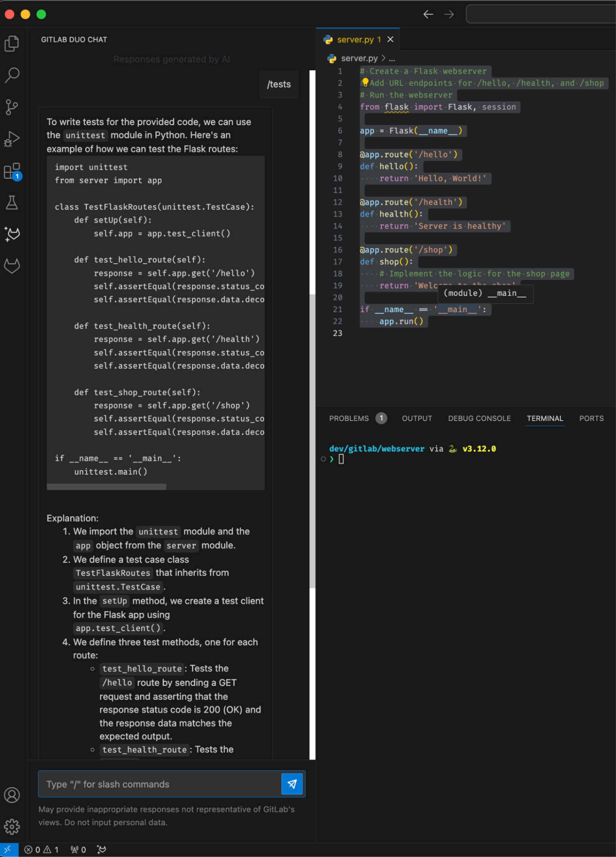This screenshot has width=616, height=857.
Task: Click the lightbulb code action on line 2
Action: click(365, 82)
